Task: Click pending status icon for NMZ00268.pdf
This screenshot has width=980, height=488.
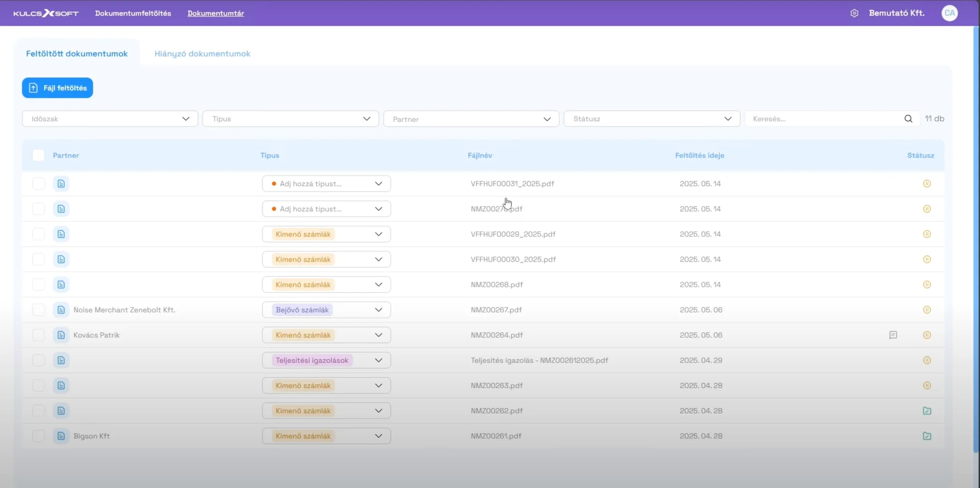Action: [x=927, y=285]
